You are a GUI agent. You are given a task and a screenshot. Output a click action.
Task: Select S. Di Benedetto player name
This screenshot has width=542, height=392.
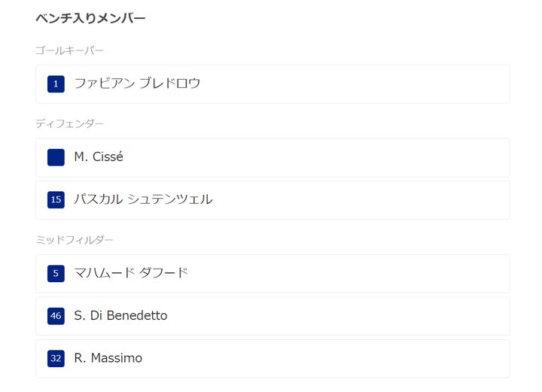click(120, 316)
